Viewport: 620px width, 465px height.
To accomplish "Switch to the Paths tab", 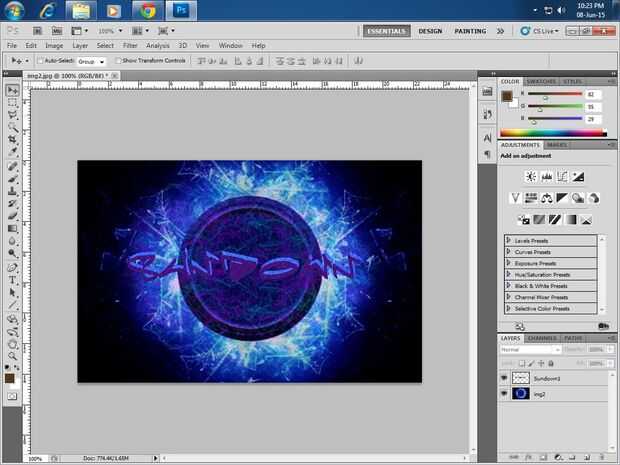I will click(x=573, y=338).
